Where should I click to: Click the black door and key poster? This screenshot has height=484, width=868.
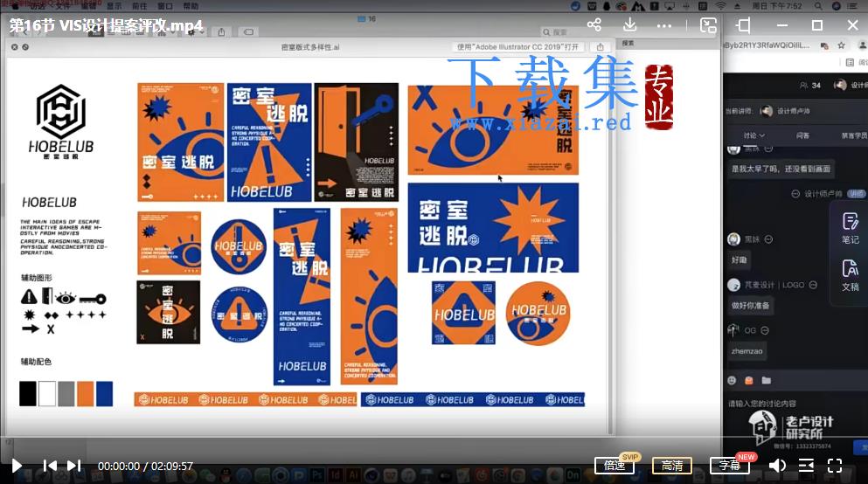click(356, 142)
